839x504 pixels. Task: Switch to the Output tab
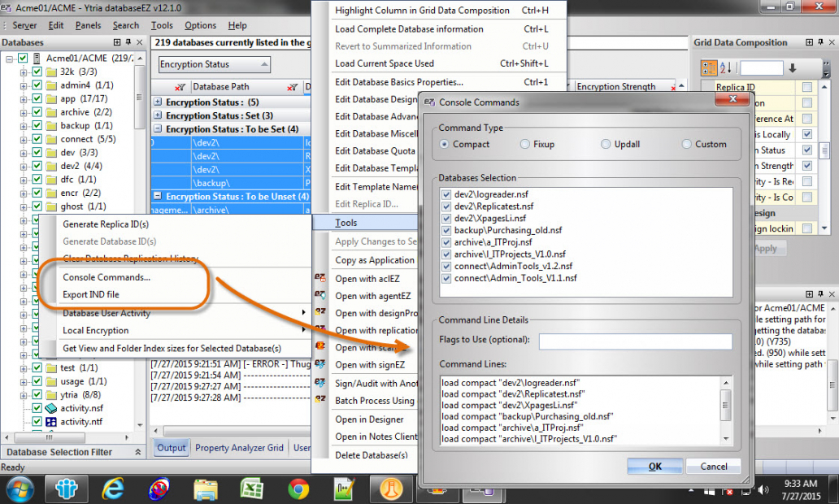pyautogui.click(x=172, y=448)
